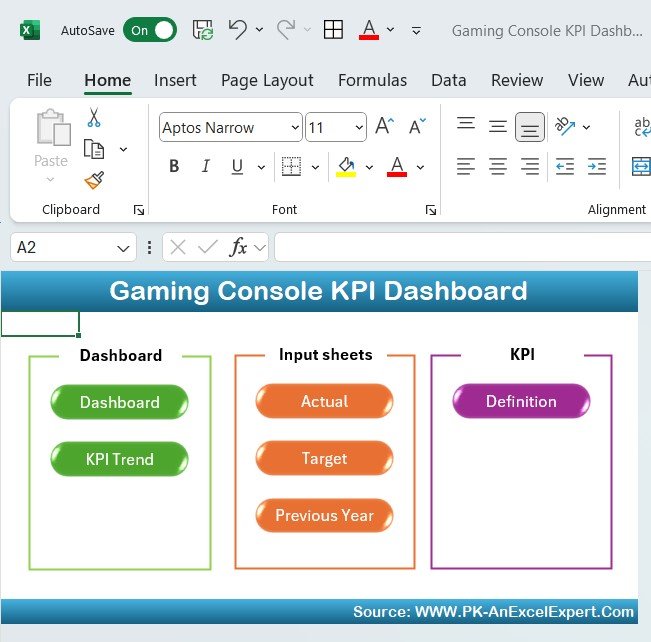Switch to the Formulas tab

pos(372,80)
